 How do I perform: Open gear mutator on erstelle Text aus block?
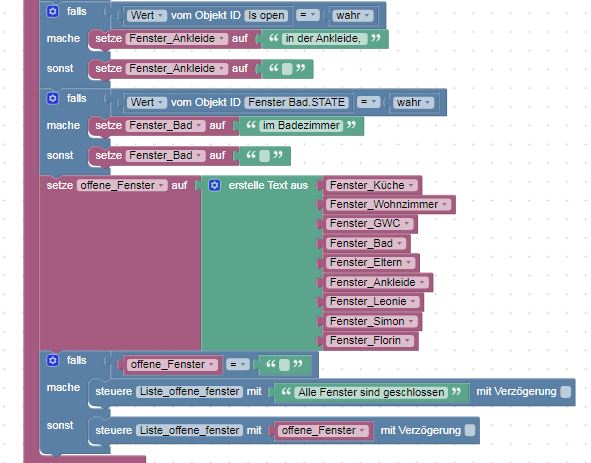pyautogui.click(x=214, y=185)
